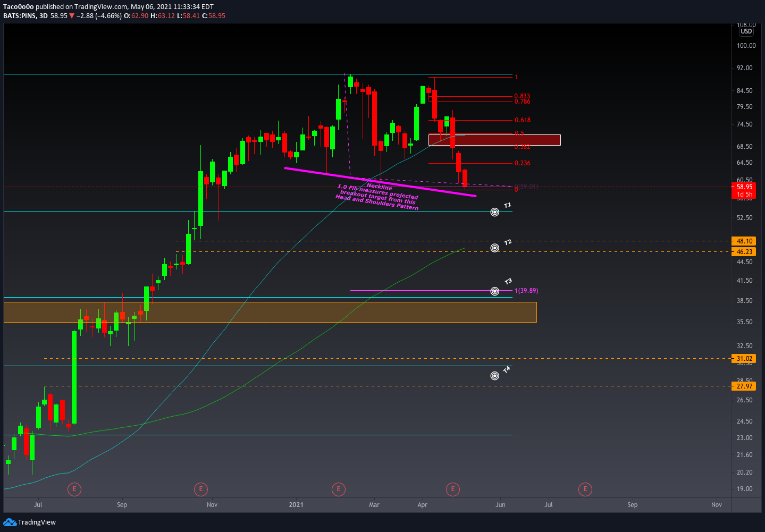This screenshot has width=765, height=532.
Task: Click the H:63.12 high value
Action: click(x=163, y=16)
